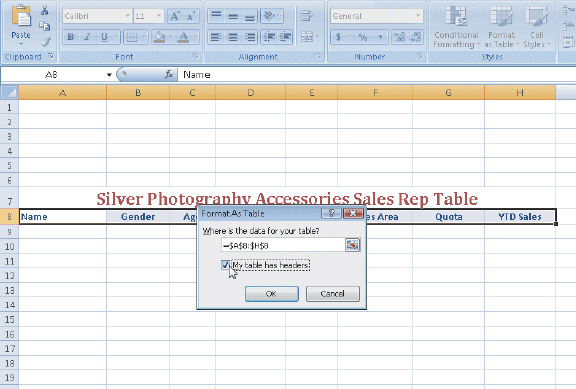Decrease font size with Shrink Font
Image resolution: width=576 pixels, height=389 pixels.
(191, 16)
